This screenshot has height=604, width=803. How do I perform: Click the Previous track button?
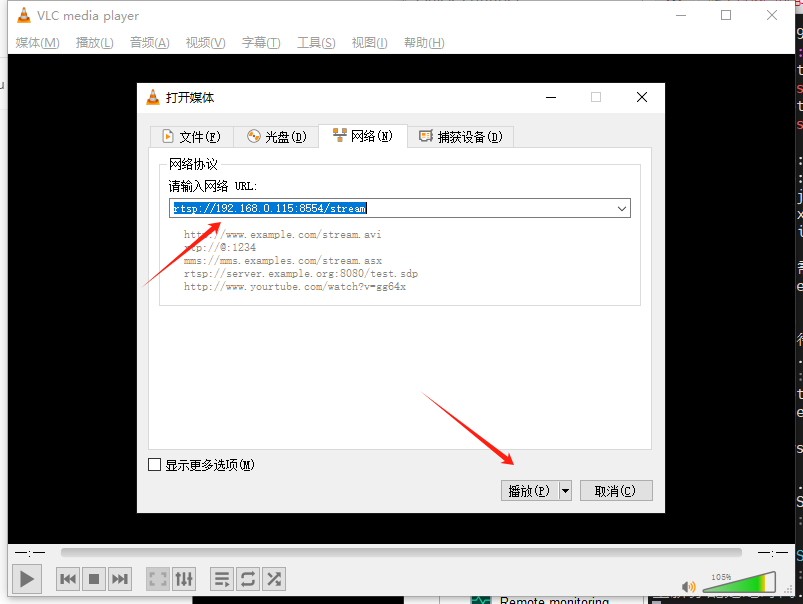click(x=68, y=578)
